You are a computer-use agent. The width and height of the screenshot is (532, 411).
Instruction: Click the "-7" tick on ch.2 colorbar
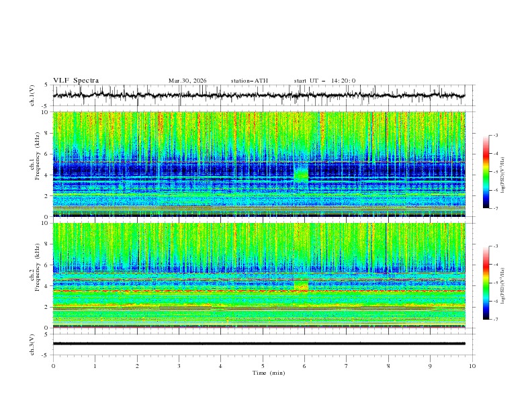(x=495, y=320)
